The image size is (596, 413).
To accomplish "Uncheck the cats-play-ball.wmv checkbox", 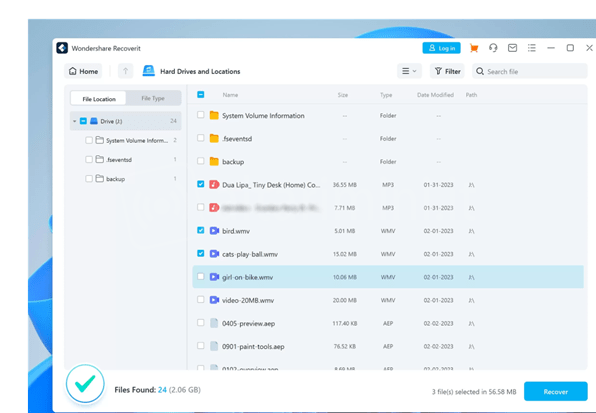I will tap(201, 253).
